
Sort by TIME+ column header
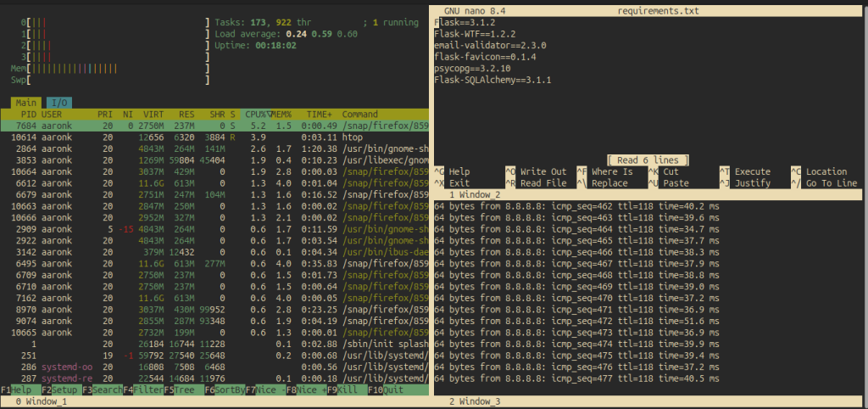pyautogui.click(x=319, y=115)
